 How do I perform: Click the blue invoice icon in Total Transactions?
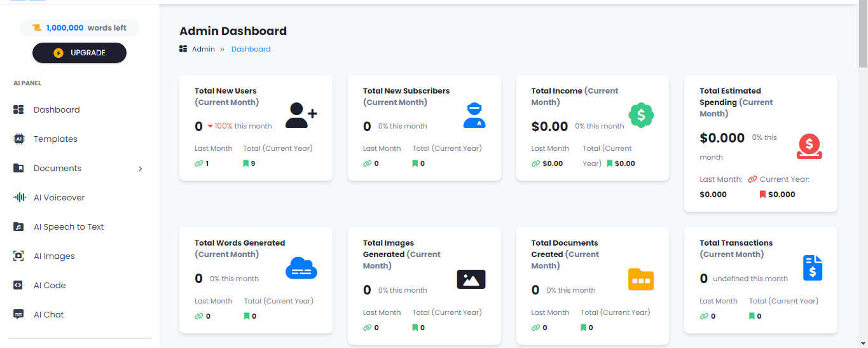[812, 268]
